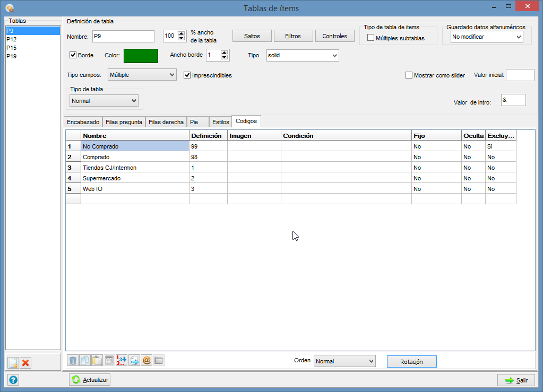Select table P9 in Tablas list
543x392 pixels.
(32, 31)
